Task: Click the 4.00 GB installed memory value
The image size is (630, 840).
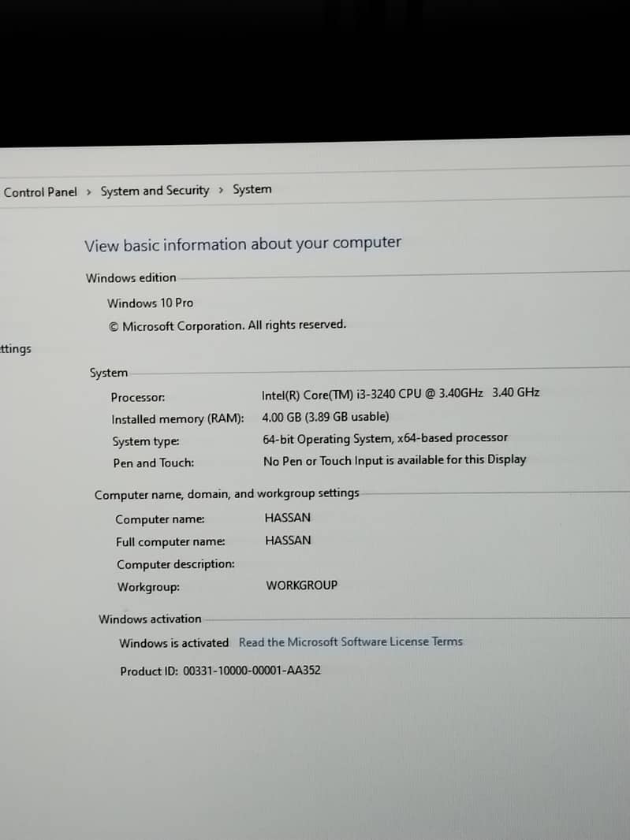Action: pos(326,417)
